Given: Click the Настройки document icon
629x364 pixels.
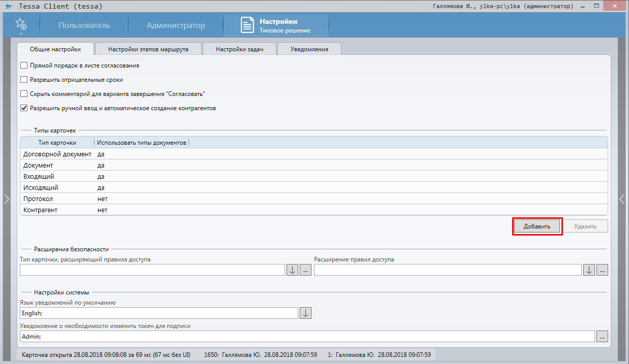Looking at the screenshot, I should 247,25.
